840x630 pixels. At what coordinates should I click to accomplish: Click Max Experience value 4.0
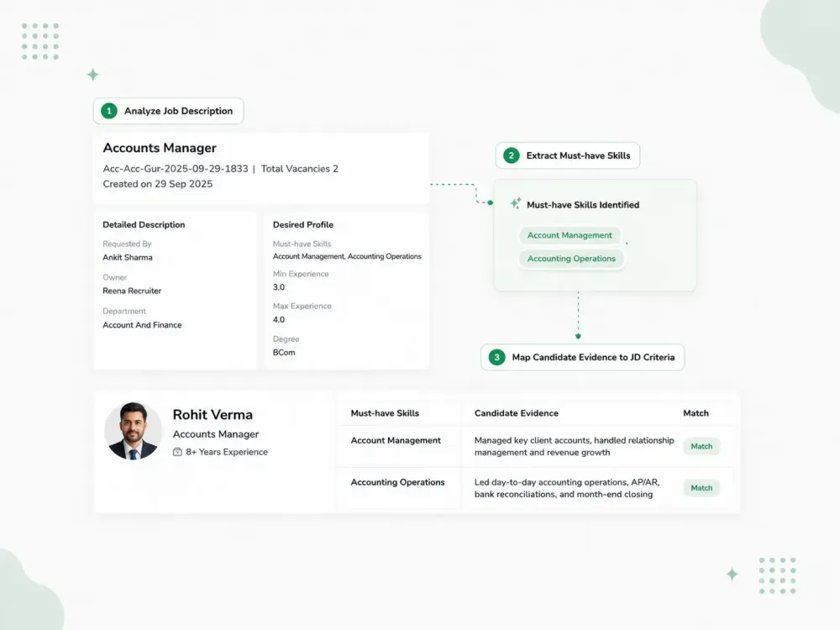[x=279, y=320]
